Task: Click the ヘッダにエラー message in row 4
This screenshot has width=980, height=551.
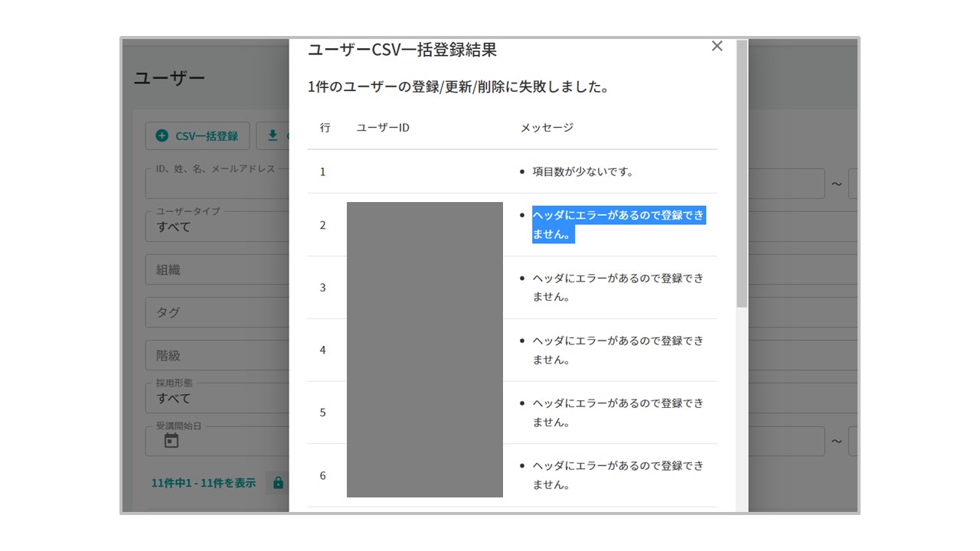Action: coord(618,350)
